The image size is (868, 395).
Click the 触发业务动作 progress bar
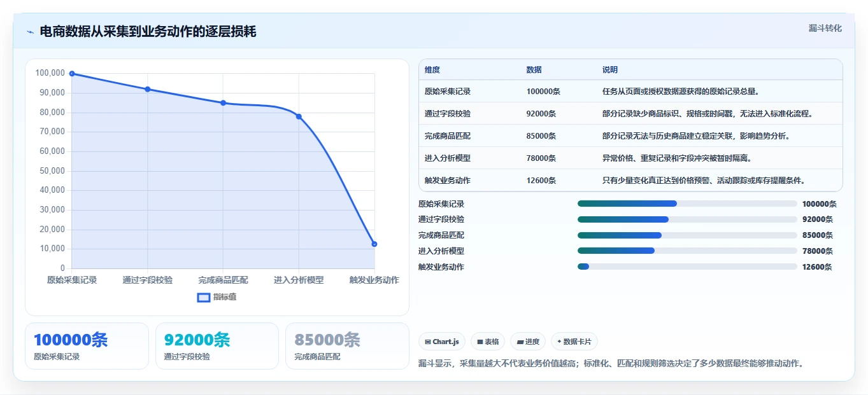click(x=687, y=267)
